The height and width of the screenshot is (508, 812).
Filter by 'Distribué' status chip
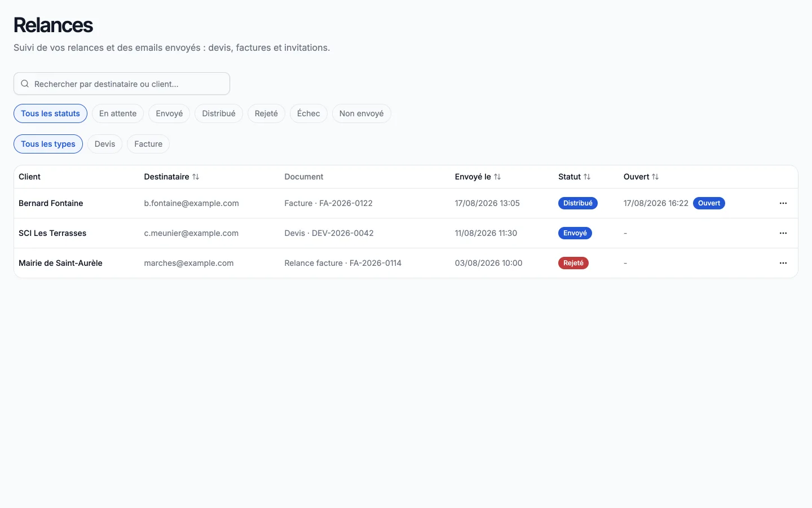tap(219, 113)
